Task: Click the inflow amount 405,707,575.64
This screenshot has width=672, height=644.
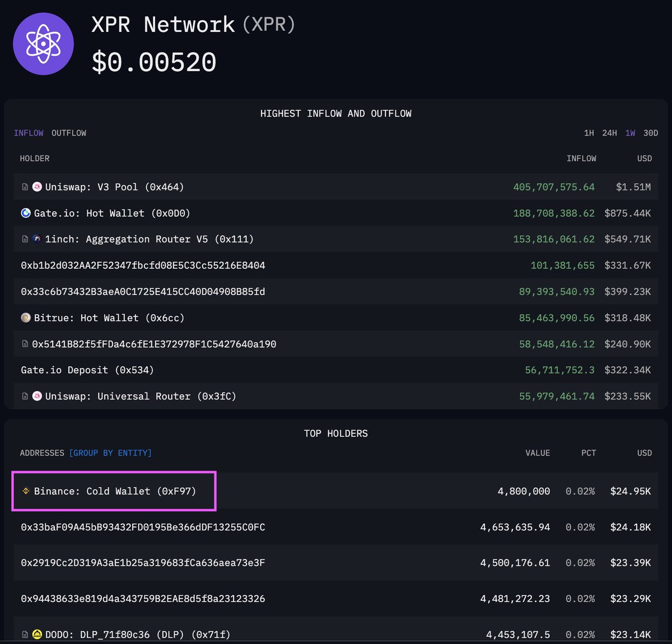Action: (x=554, y=187)
